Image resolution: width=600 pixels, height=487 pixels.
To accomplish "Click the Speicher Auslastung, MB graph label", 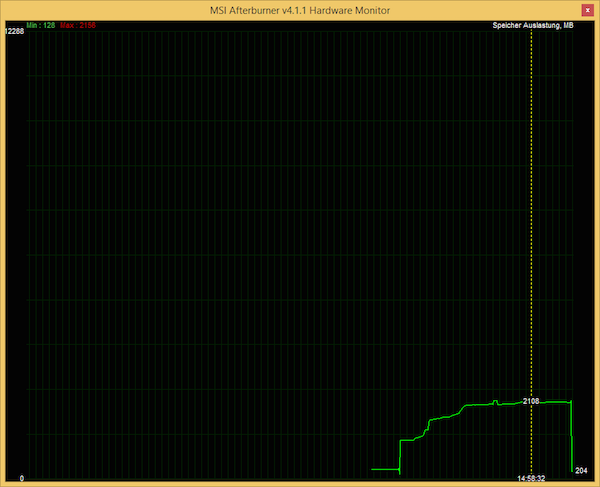I will [533, 25].
